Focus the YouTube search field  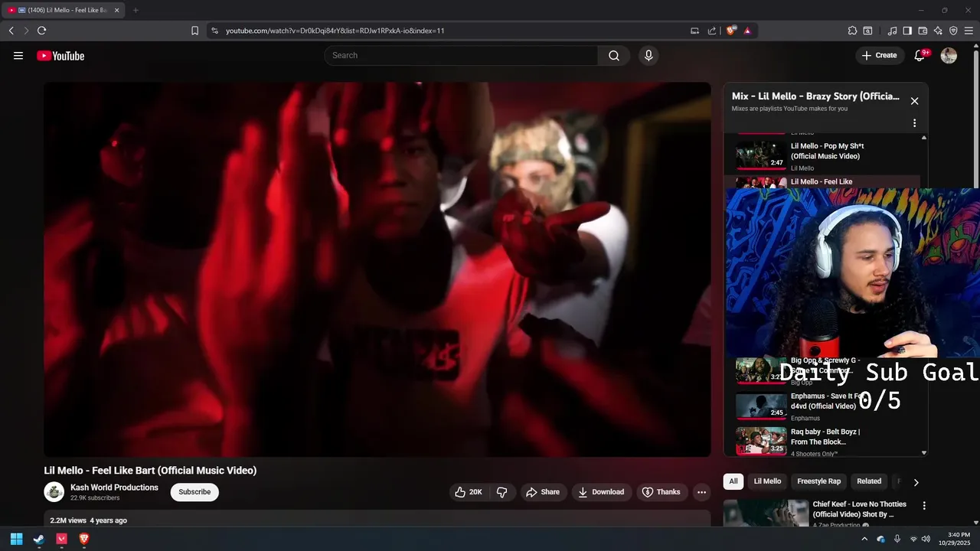pyautogui.click(x=461, y=56)
